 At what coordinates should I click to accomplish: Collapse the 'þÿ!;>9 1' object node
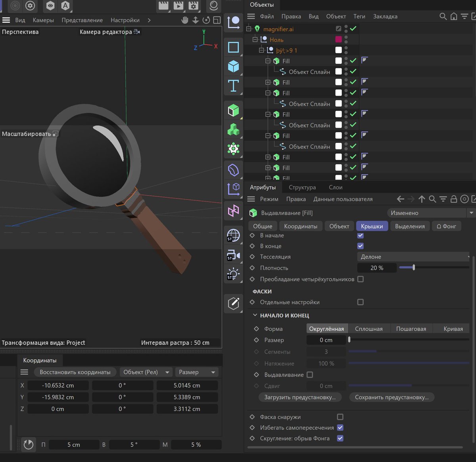coord(261,50)
